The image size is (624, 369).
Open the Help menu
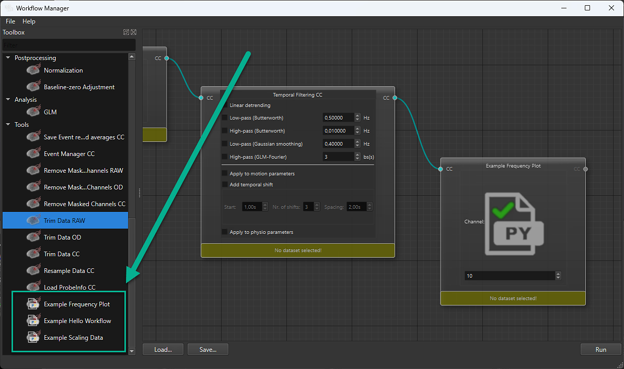pos(29,21)
